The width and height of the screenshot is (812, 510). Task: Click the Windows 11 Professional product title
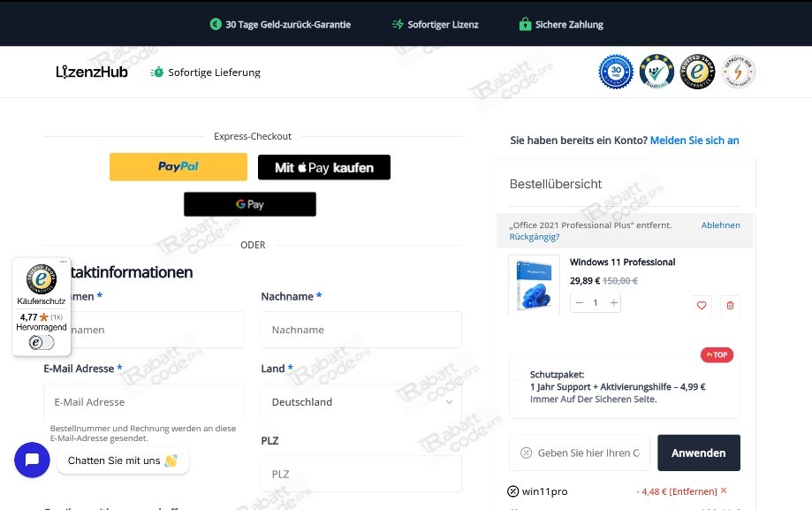(x=622, y=263)
